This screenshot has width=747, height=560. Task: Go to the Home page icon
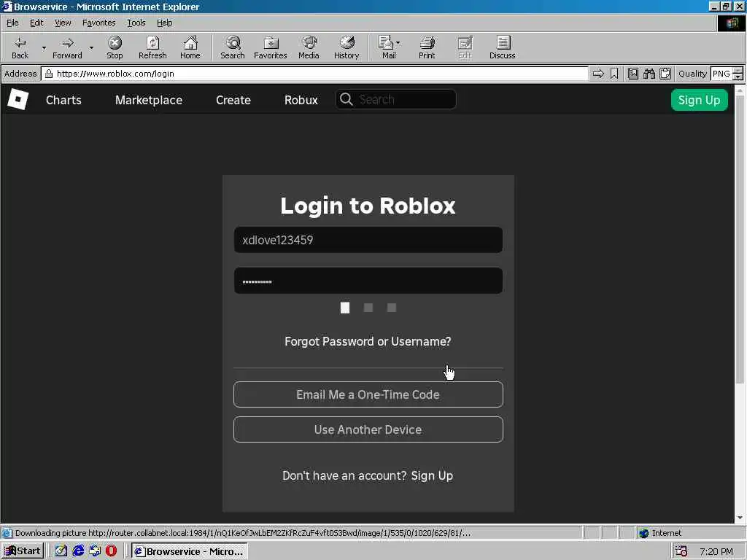tap(190, 47)
